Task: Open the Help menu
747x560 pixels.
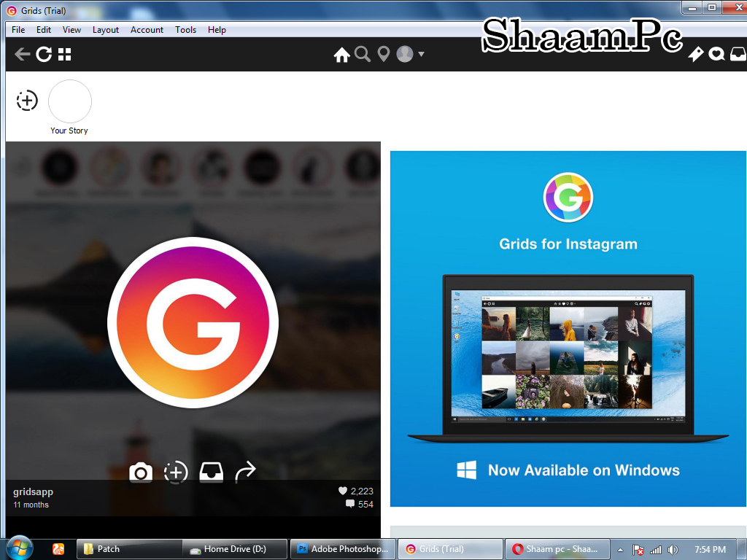Action: tap(217, 29)
